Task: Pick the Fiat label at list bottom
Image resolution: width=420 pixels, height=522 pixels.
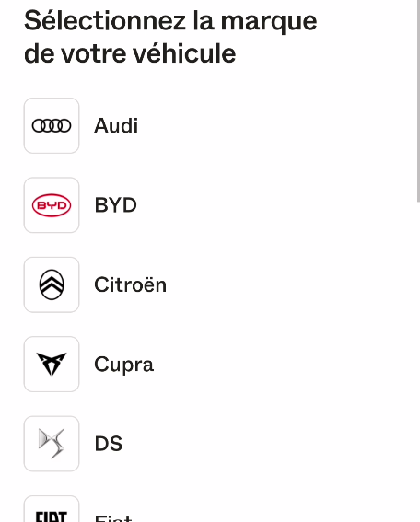Action: point(113,518)
